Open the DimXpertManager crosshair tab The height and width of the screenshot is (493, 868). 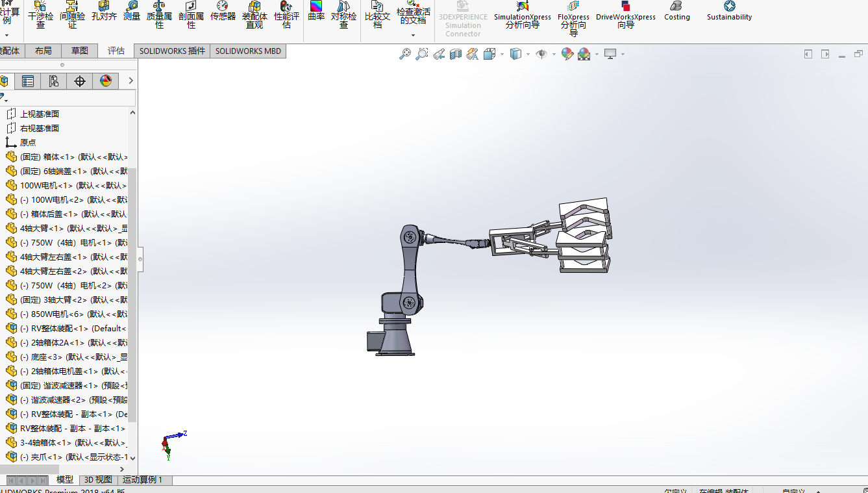pyautogui.click(x=80, y=81)
